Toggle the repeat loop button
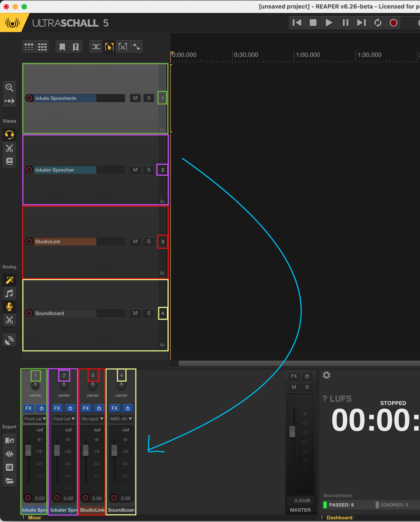 (x=378, y=23)
